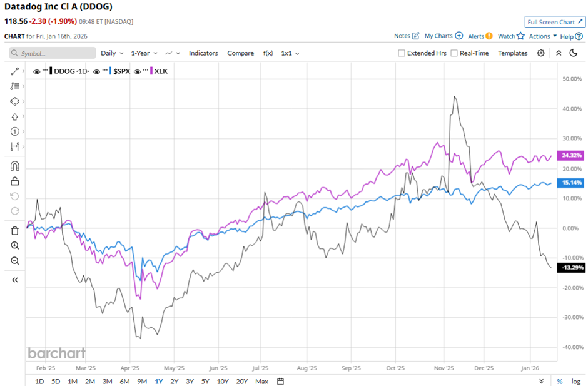Click the undo arrow icon
588x386 pixels.
coord(14,196)
